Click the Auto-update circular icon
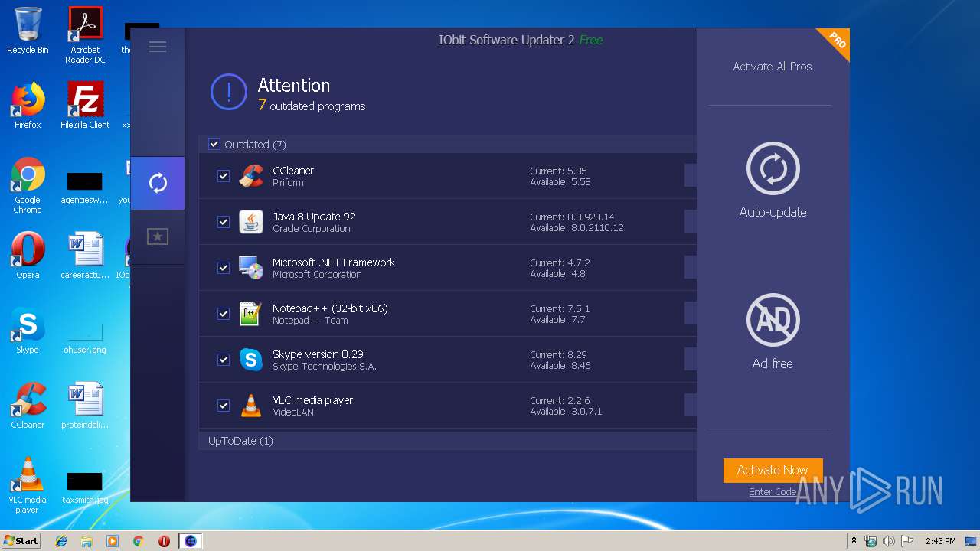Image resolution: width=980 pixels, height=551 pixels. (x=773, y=168)
